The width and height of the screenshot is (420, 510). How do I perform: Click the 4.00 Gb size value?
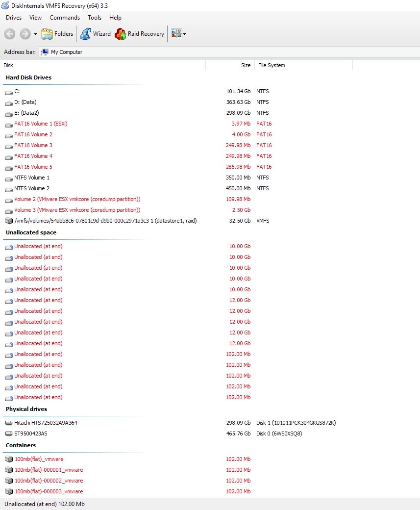(241, 134)
